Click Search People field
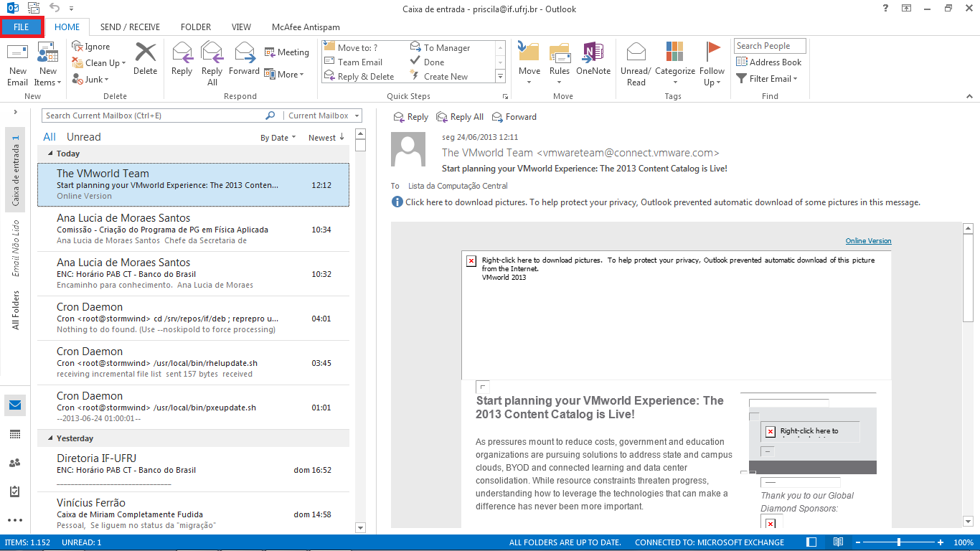Image resolution: width=980 pixels, height=551 pixels. [770, 46]
